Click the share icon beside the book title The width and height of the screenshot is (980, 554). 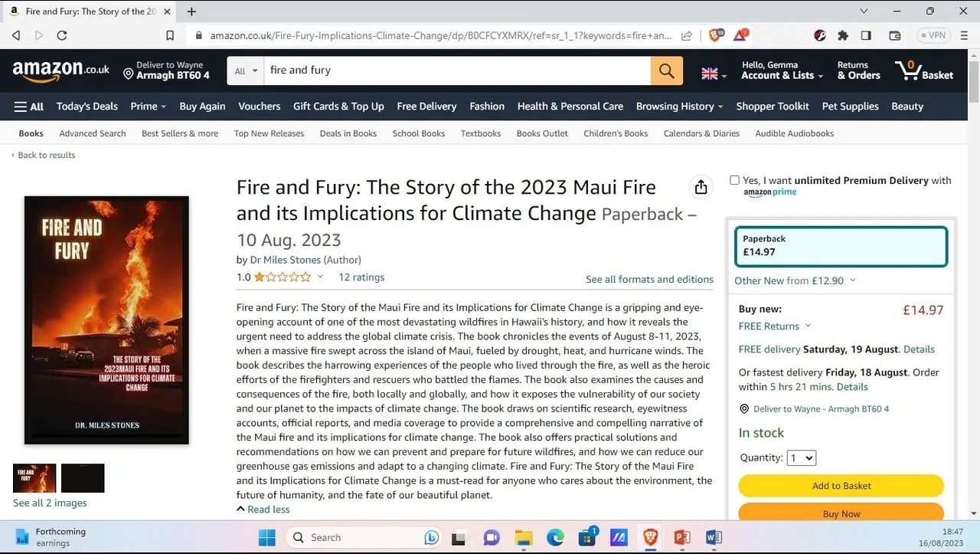point(701,188)
